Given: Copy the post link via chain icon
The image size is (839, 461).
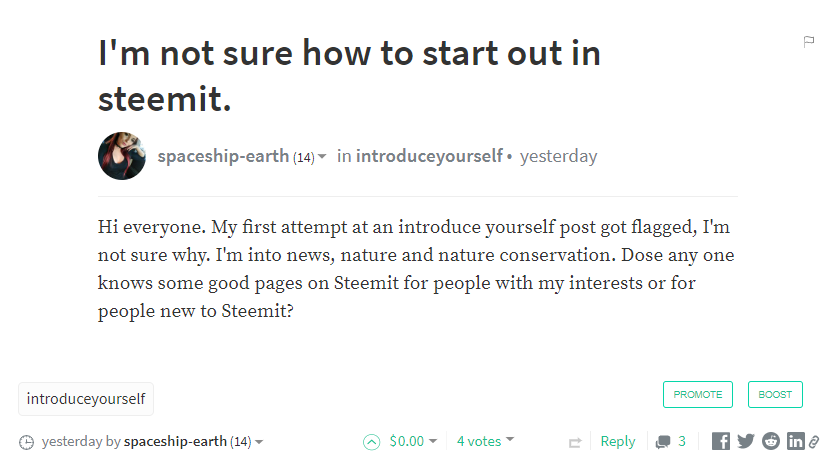Looking at the screenshot, I should coord(814,441).
